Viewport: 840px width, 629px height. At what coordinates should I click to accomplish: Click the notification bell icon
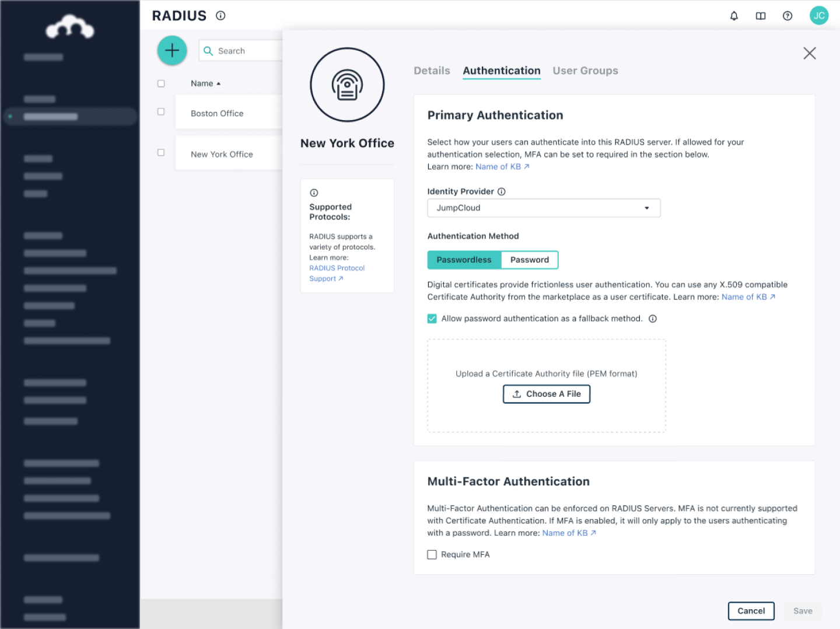(734, 16)
